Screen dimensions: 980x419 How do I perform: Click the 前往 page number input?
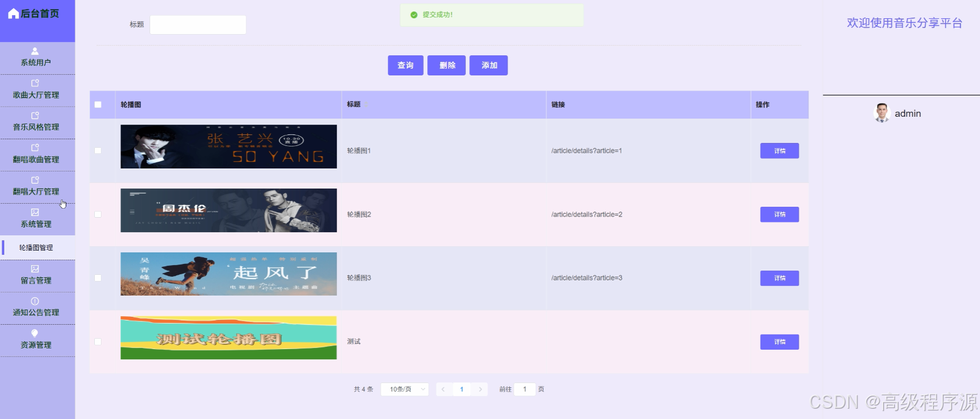pos(525,389)
